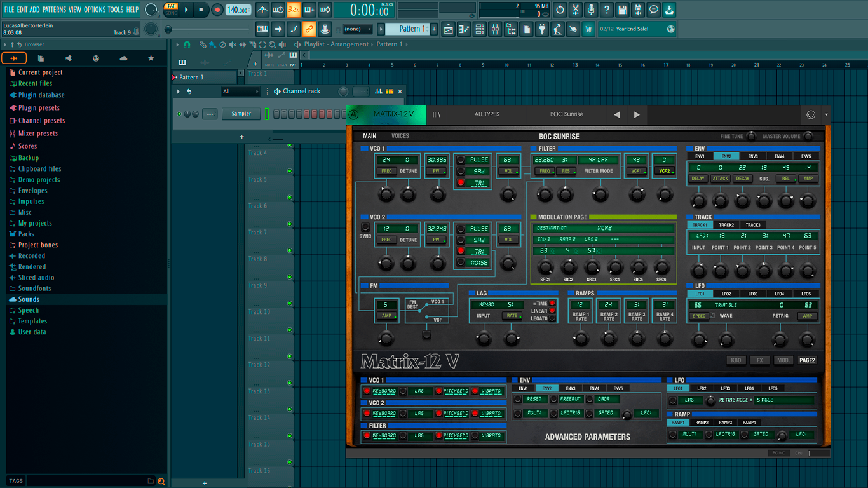
Task: Click the starred favorites tab in Browser
Action: (x=151, y=58)
